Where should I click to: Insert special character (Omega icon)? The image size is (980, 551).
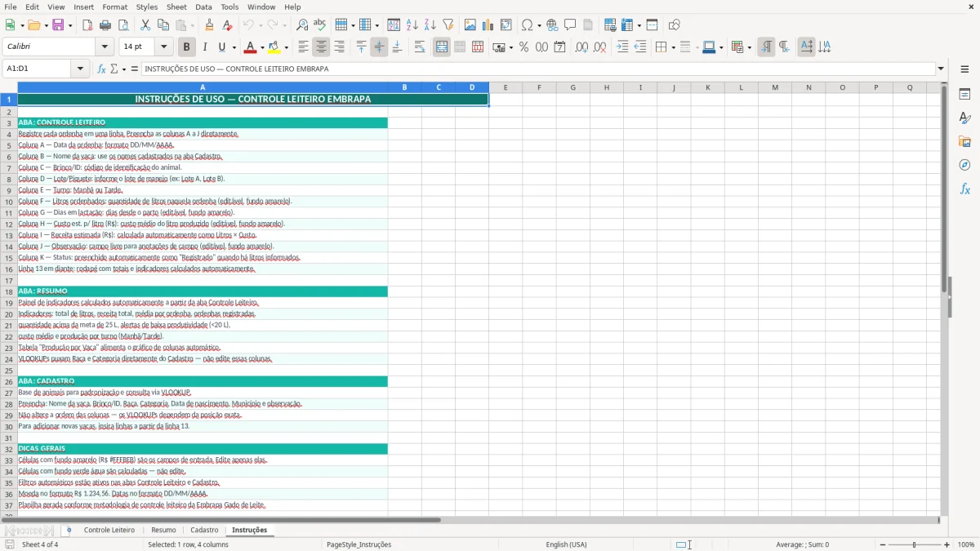point(527,25)
